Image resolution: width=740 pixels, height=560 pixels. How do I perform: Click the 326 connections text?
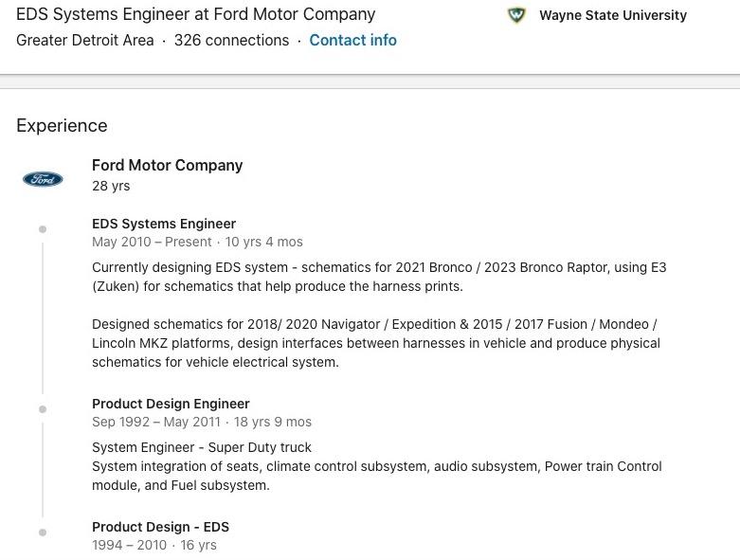click(x=231, y=40)
